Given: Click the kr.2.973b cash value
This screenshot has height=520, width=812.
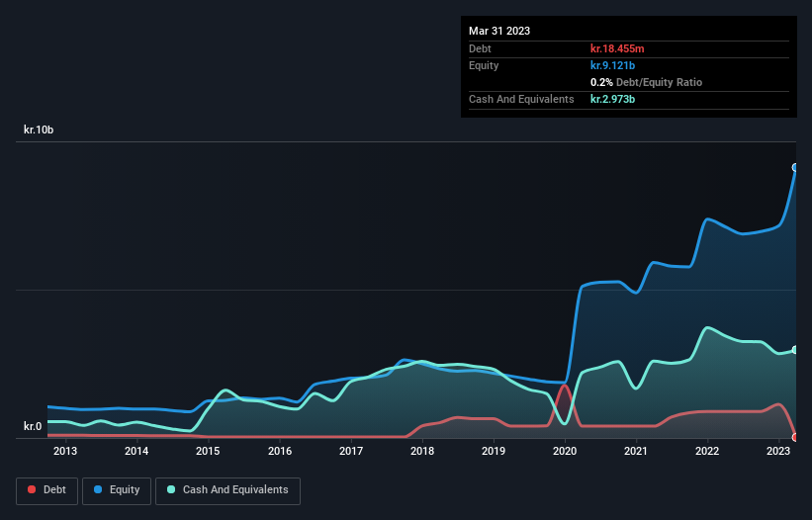Looking at the screenshot, I should [612, 99].
